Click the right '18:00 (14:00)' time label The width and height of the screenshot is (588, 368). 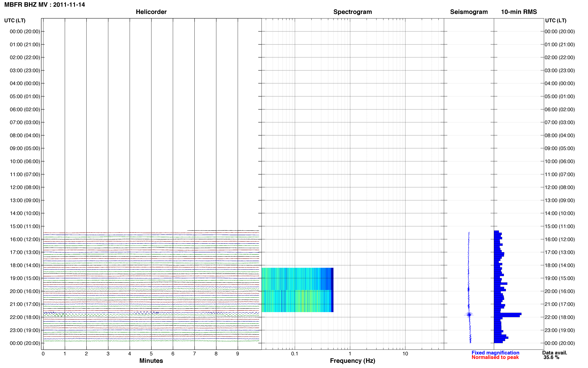pos(560,265)
